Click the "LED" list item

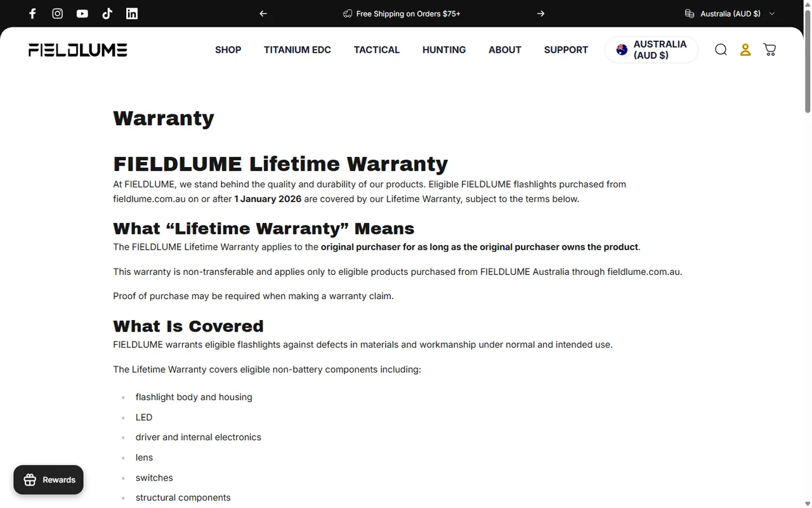(144, 417)
